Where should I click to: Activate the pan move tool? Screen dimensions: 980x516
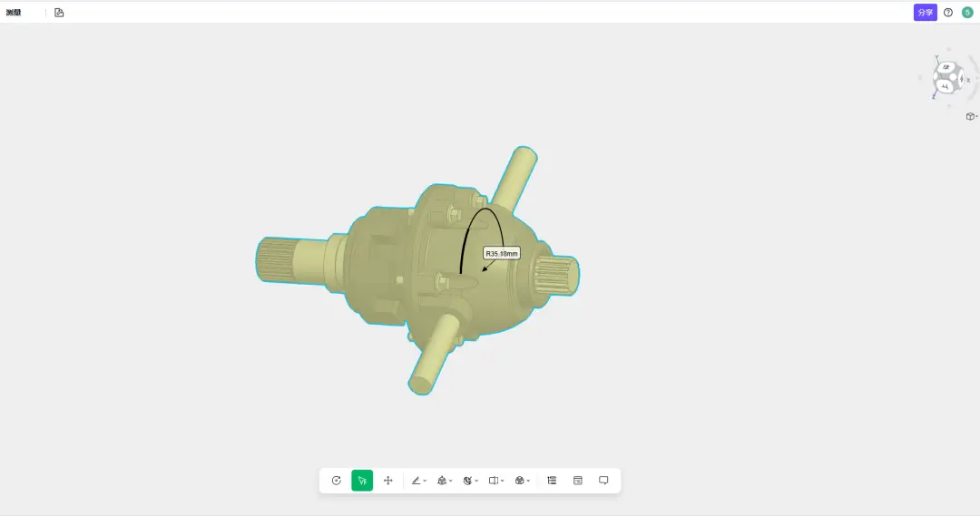coord(388,481)
